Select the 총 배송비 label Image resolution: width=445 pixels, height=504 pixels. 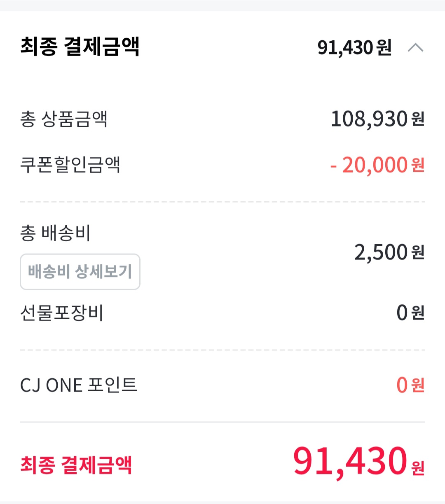[x=55, y=233]
